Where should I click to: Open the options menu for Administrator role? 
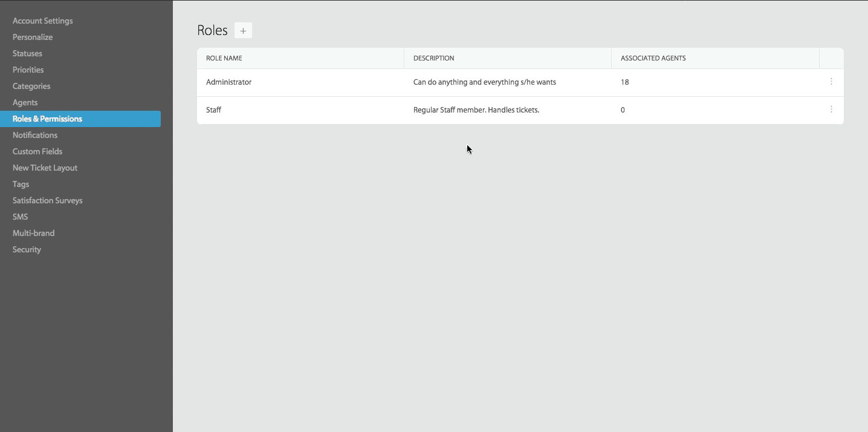click(831, 82)
